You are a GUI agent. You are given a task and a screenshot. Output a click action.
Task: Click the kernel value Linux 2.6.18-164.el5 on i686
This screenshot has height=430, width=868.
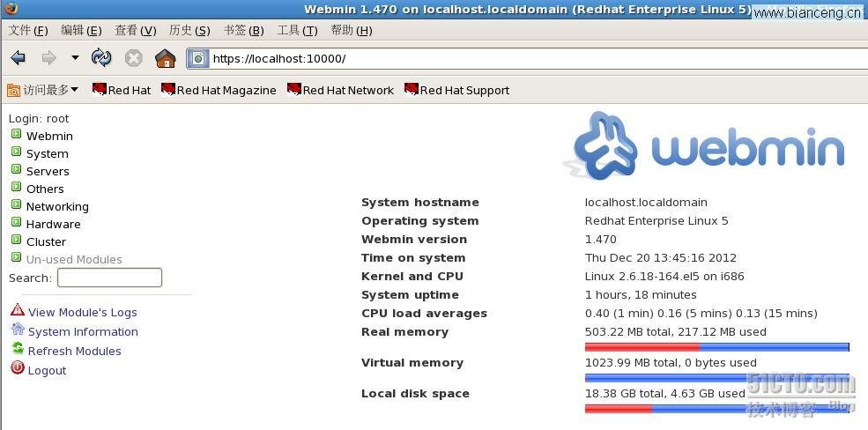(664, 276)
